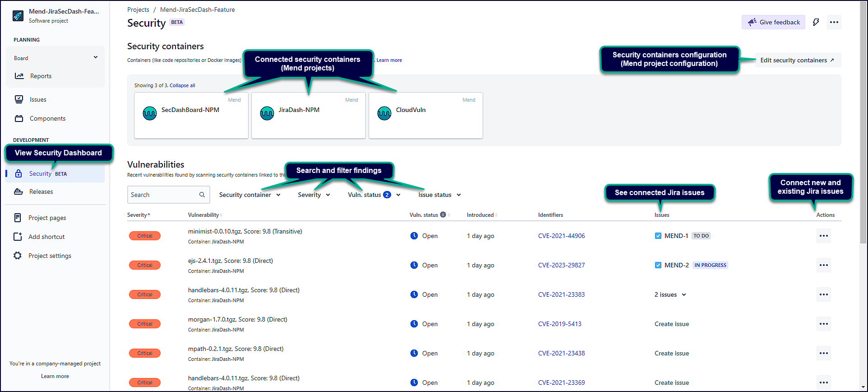
Task: Click the search magnifier icon
Action: point(202,195)
